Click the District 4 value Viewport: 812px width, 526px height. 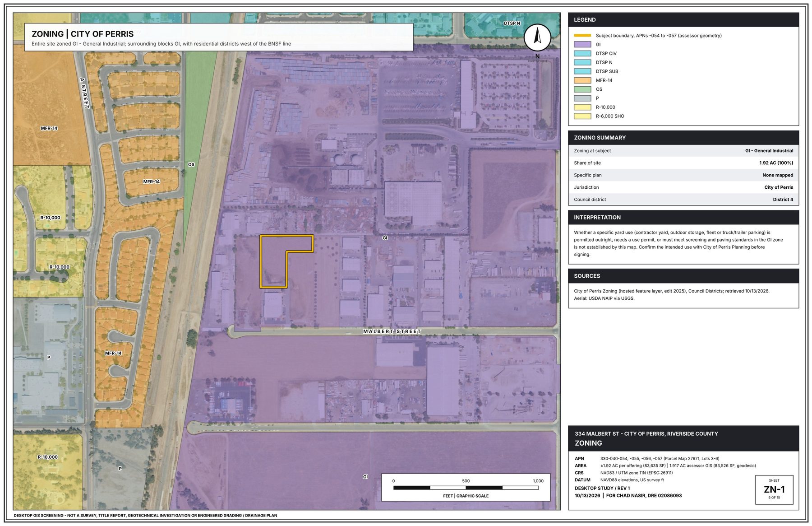pos(783,200)
